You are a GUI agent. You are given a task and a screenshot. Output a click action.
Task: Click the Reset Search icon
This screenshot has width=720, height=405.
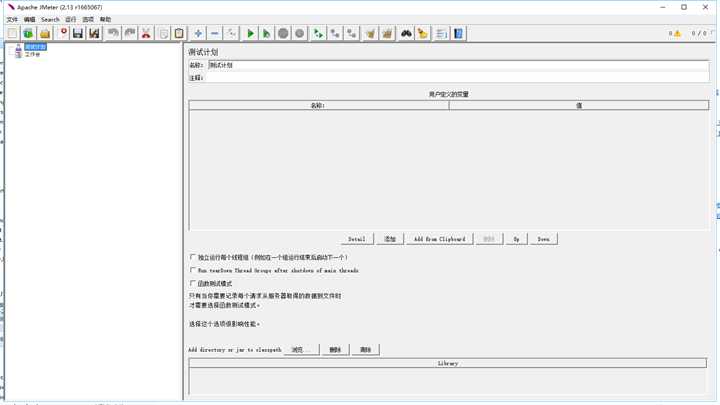tap(422, 34)
